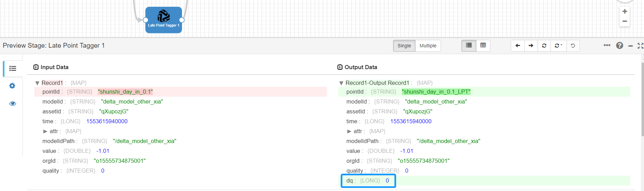Revert changes with undo icon
The image size is (644, 191).
pos(573,46)
